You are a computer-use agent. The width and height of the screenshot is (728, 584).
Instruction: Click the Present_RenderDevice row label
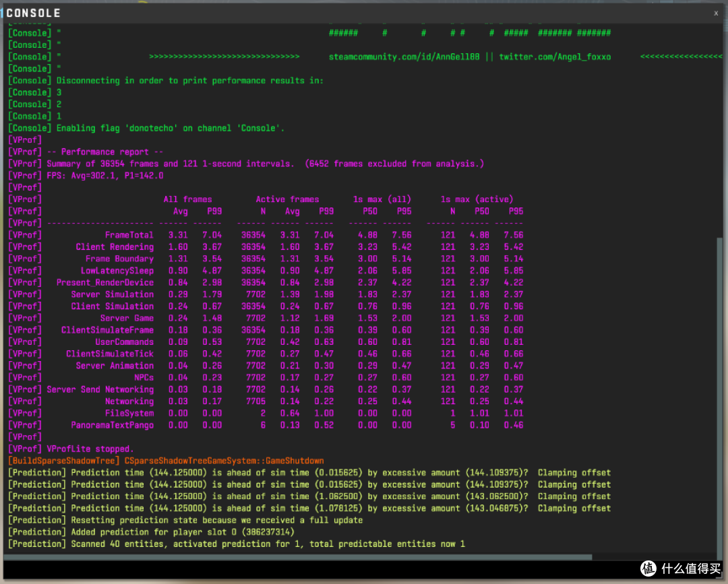pyautogui.click(x=105, y=282)
